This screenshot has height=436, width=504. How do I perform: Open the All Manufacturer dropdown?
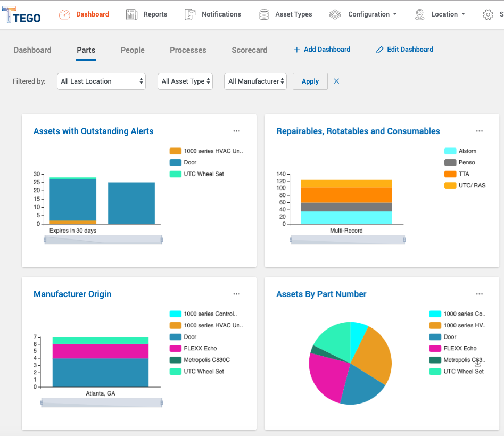tap(255, 81)
